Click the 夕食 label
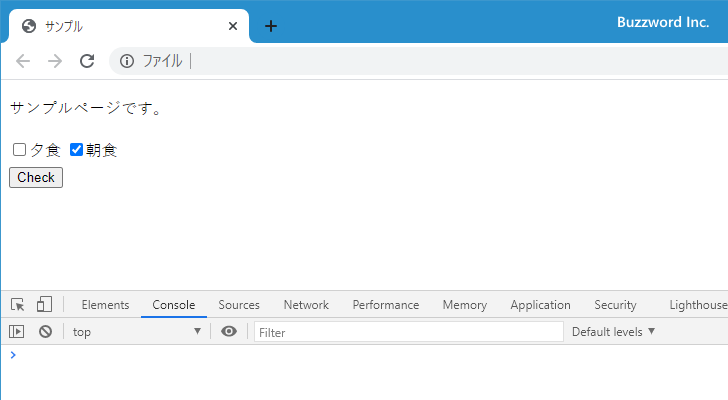Image resolution: width=728 pixels, height=400 pixels. coord(45,150)
